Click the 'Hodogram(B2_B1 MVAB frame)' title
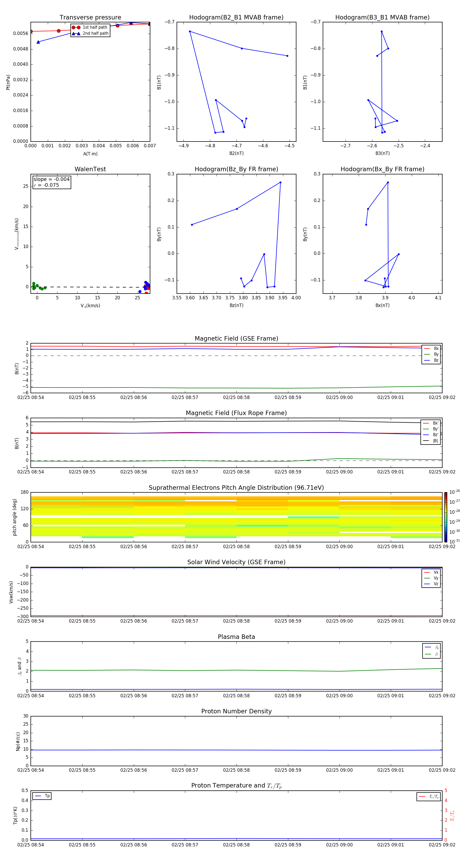The height and width of the screenshot is (868, 473). pyautogui.click(x=236, y=18)
